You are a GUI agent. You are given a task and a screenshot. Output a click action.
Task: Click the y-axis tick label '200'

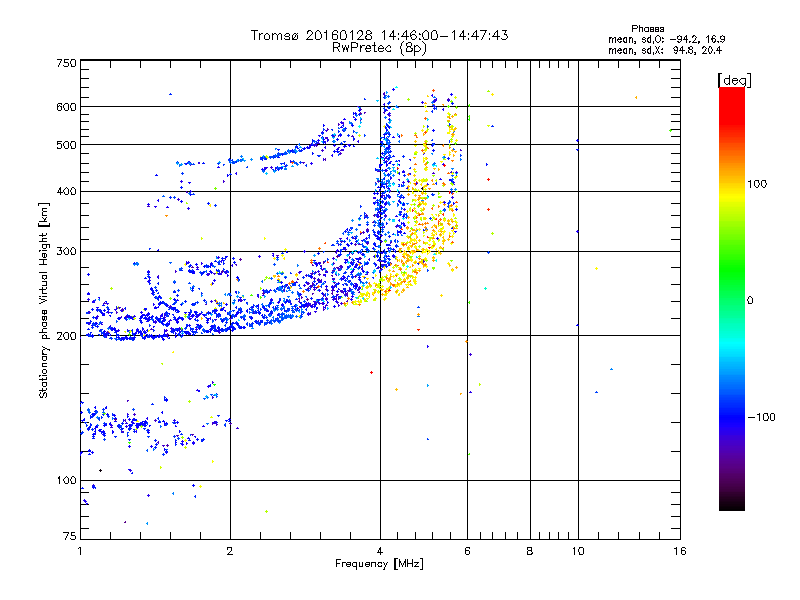point(66,336)
